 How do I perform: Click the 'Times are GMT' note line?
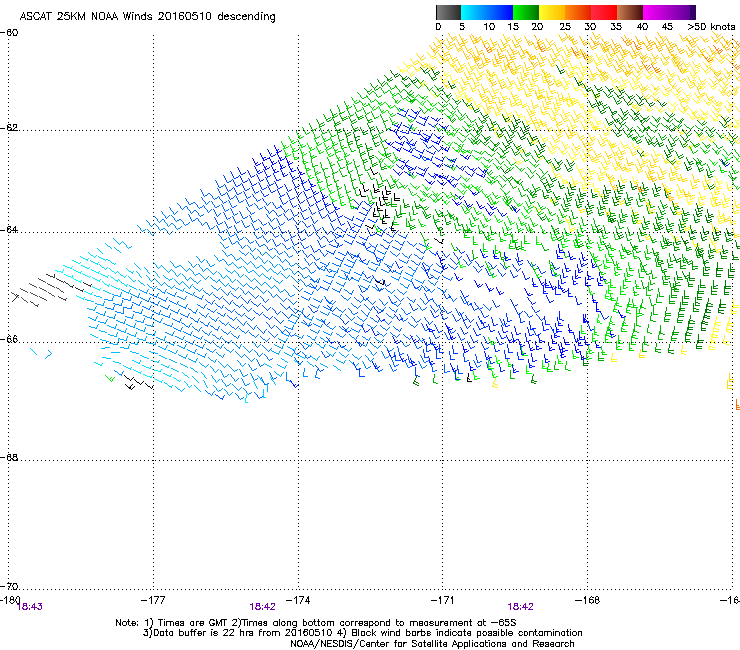pyautogui.click(x=316, y=623)
